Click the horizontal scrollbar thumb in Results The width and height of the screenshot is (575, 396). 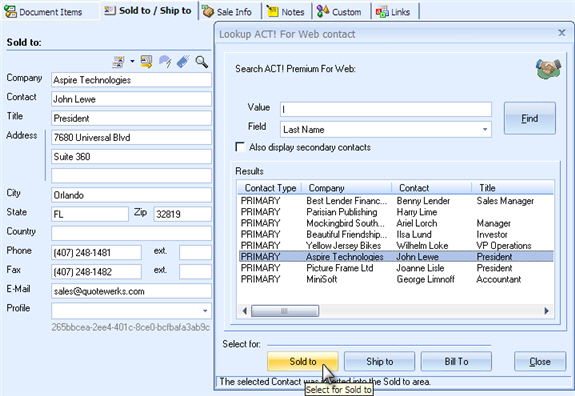(x=285, y=311)
